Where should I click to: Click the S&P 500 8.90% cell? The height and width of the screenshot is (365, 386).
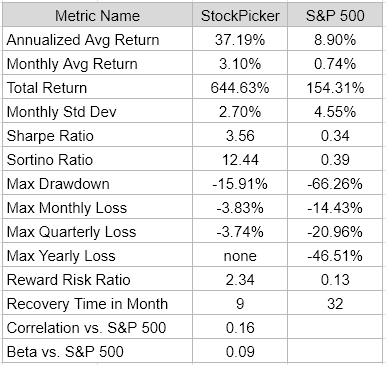pos(335,39)
